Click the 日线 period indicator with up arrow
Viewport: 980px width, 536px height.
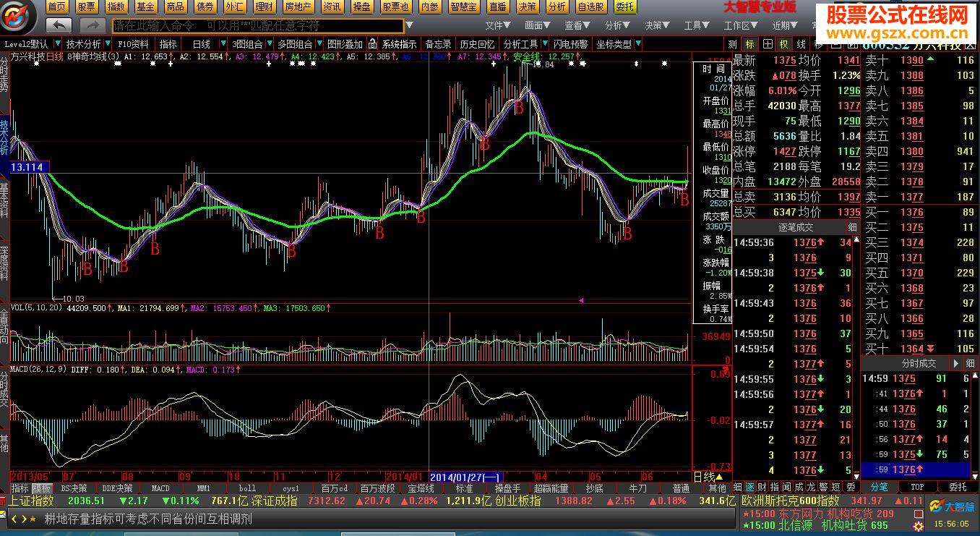708,477
